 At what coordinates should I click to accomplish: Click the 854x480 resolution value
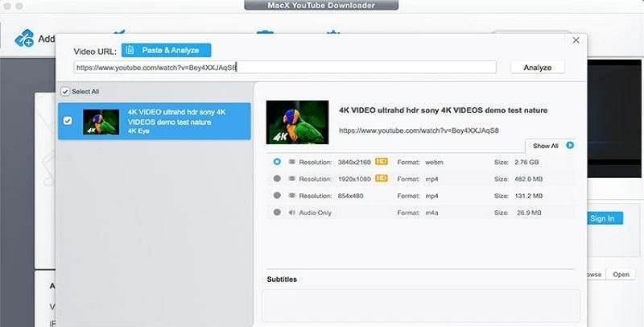pyautogui.click(x=351, y=196)
